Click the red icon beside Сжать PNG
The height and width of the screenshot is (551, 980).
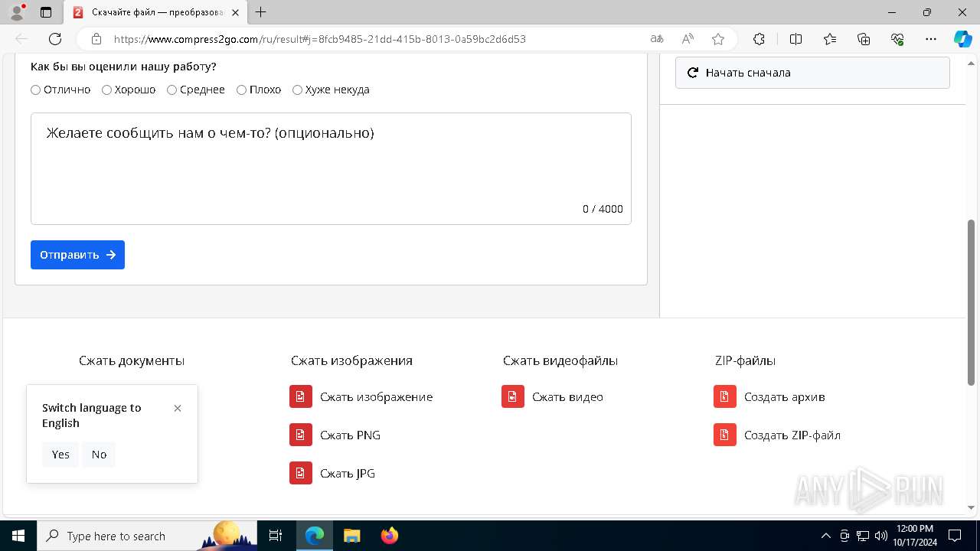301,435
